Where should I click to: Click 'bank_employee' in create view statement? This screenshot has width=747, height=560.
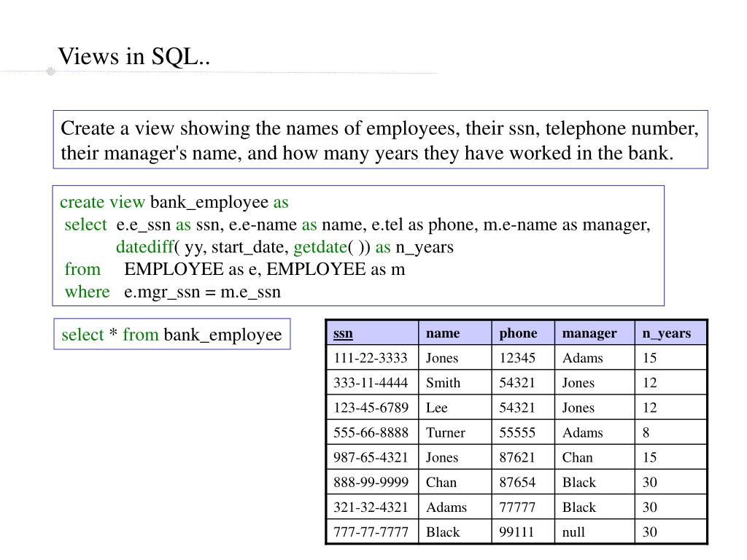click(x=209, y=203)
